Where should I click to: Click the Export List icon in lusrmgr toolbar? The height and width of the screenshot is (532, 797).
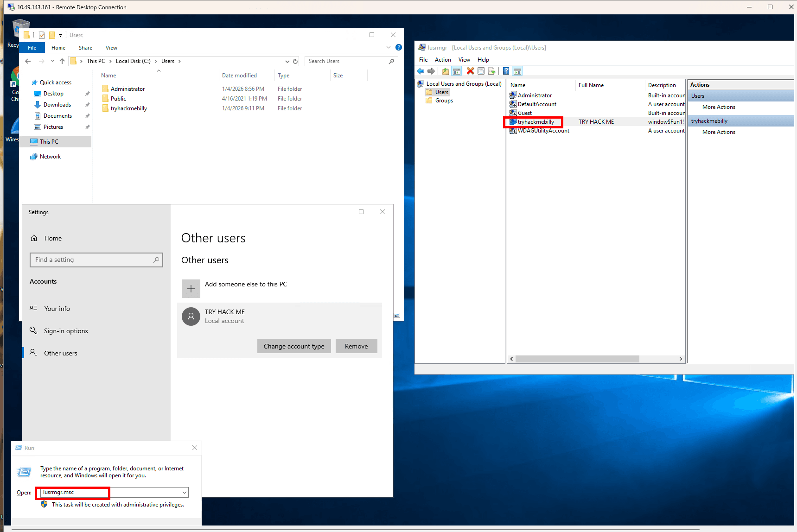coord(492,71)
